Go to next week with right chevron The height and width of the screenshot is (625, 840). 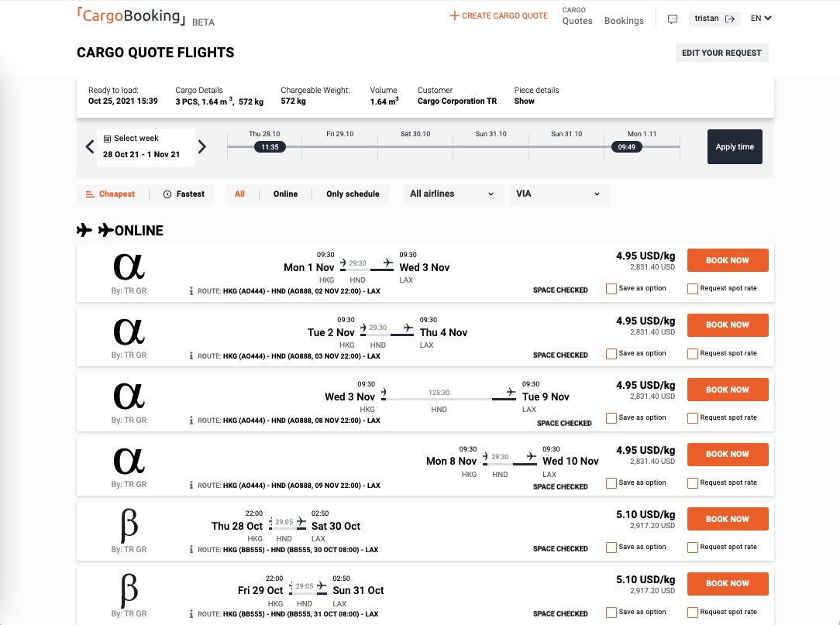(202, 146)
